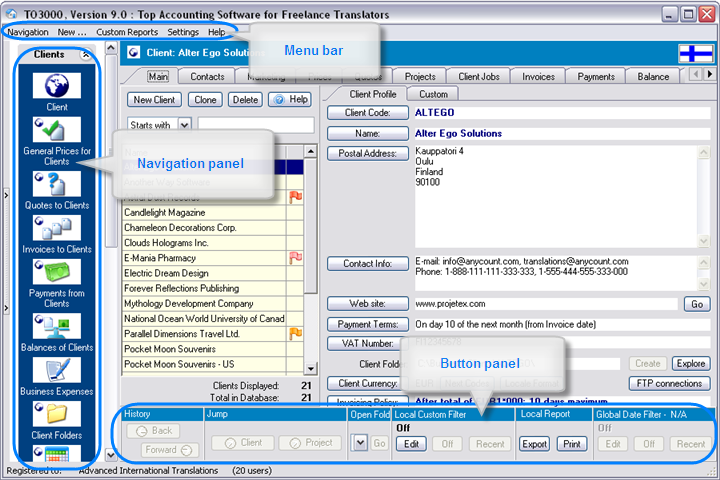Click the Help button with question icon
Screen dimensions: 720x480
pyautogui.click(x=290, y=99)
